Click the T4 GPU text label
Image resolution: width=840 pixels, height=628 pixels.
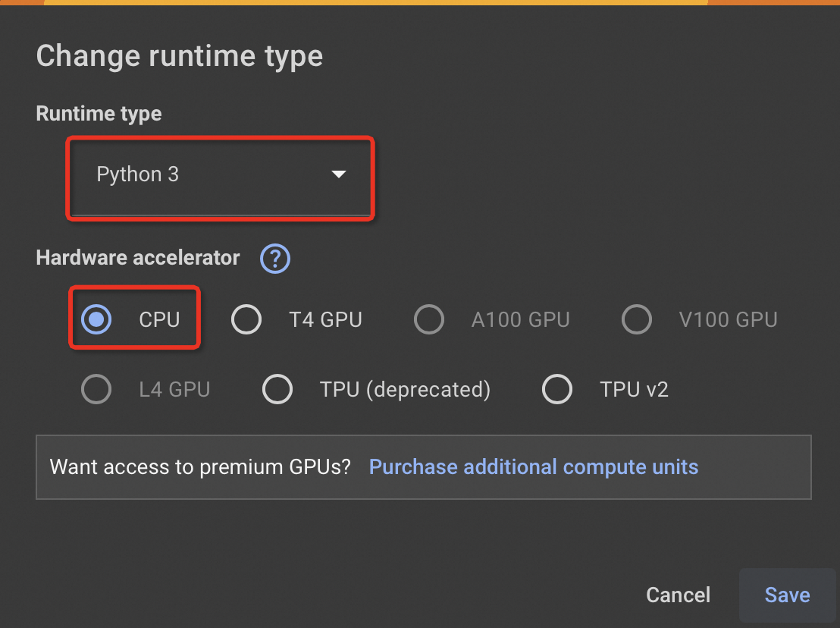coord(326,320)
